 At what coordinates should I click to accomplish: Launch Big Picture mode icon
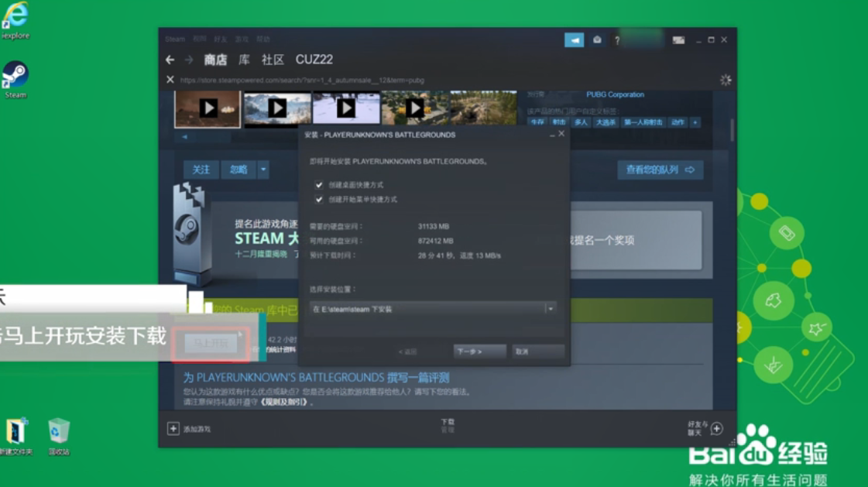[678, 39]
